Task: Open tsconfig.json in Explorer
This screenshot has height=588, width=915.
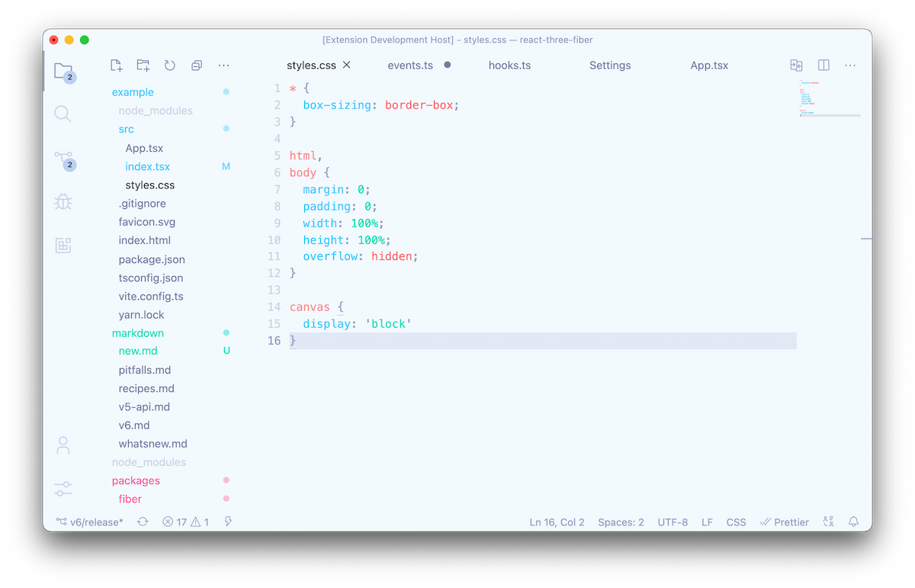Action: [151, 278]
